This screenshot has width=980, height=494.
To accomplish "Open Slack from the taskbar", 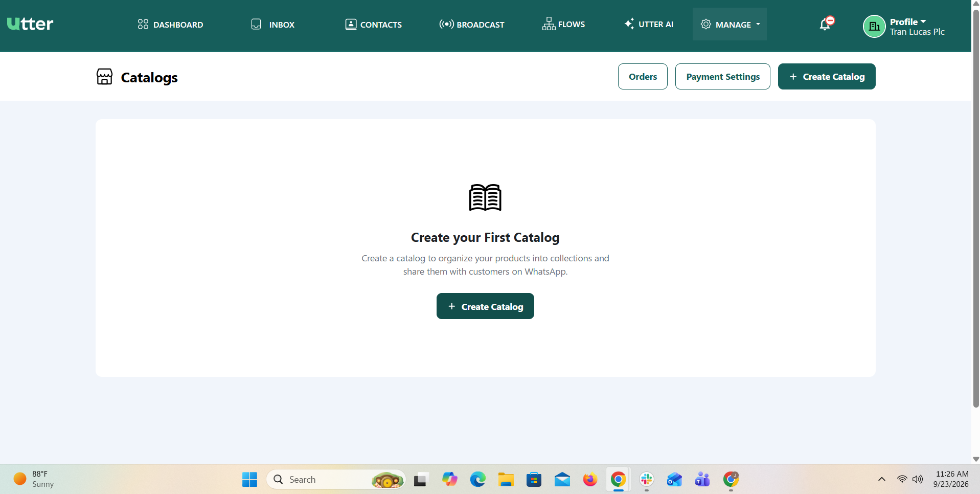I will coord(647,480).
